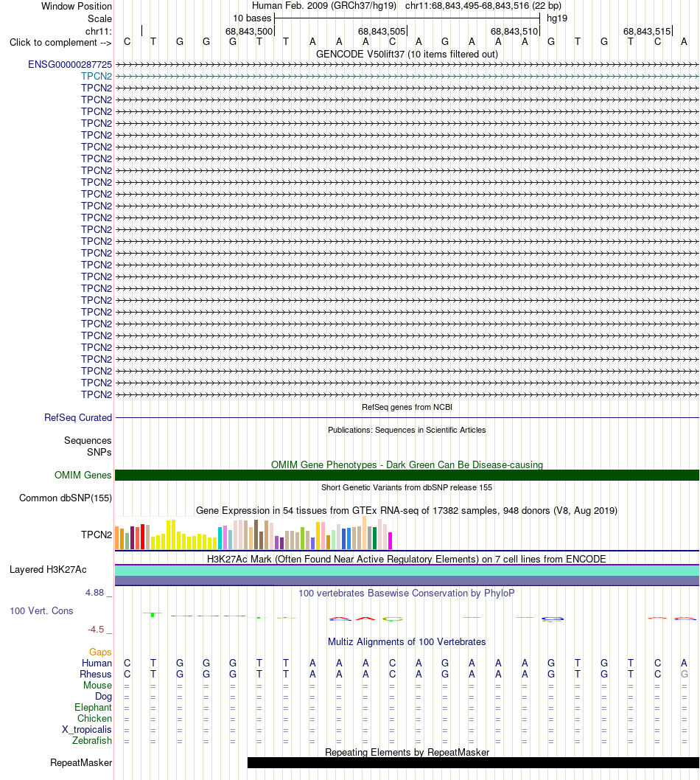Open the GTEx tissue expression bar chart
Screen dimensions: 700x780
[253, 533]
